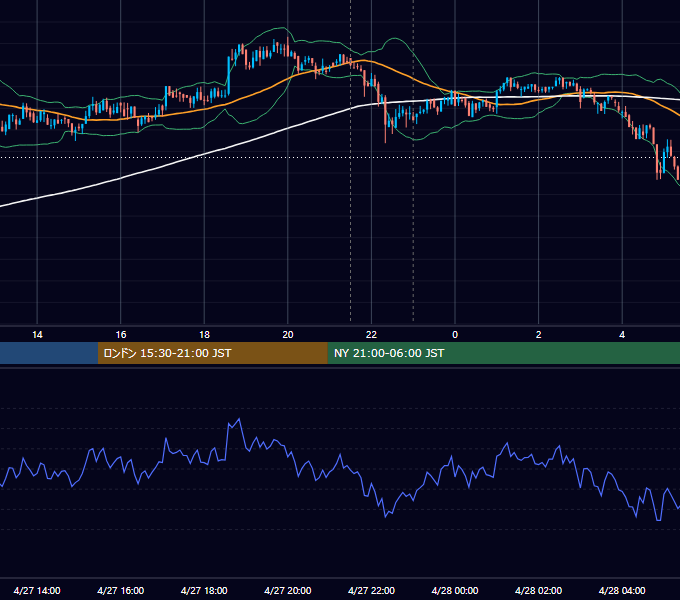
Task: Click hour label 18 on price chart axis
Action: coord(204,335)
